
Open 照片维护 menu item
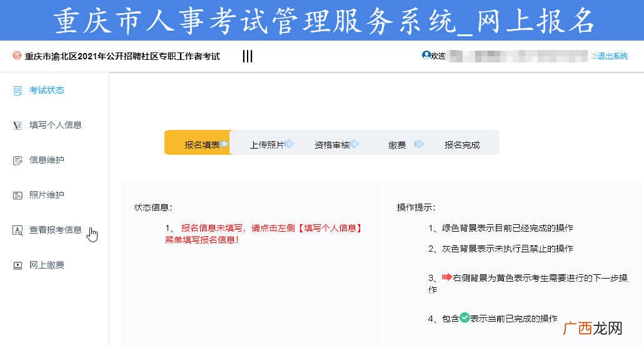tap(47, 195)
